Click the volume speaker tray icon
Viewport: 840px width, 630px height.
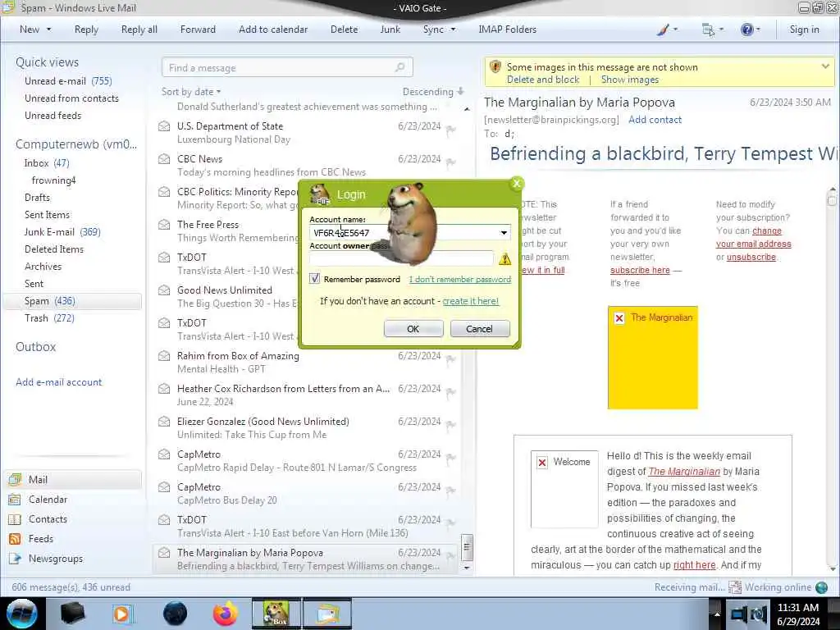759,614
